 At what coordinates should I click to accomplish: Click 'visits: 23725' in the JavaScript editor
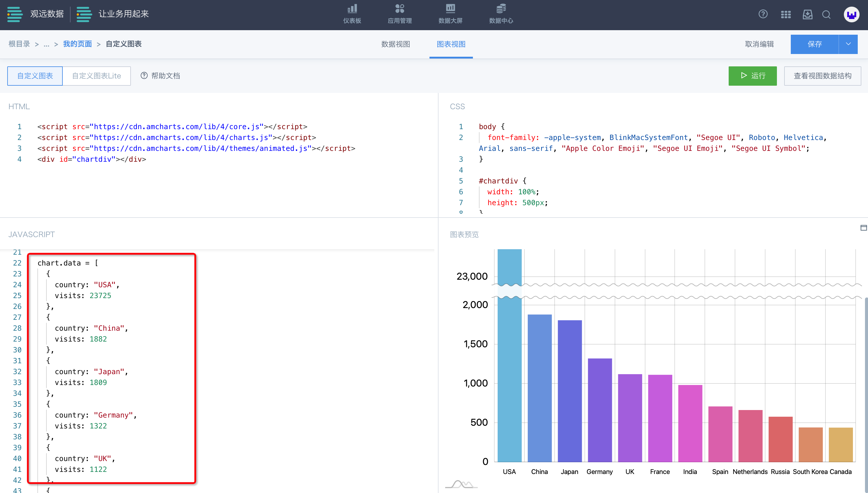(x=83, y=296)
